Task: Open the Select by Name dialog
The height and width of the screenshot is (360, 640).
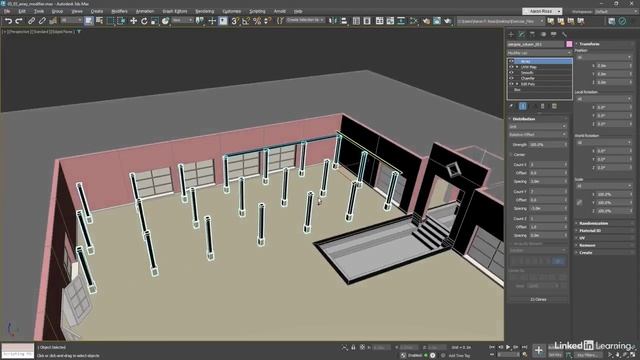Action: pyautogui.click(x=99, y=21)
